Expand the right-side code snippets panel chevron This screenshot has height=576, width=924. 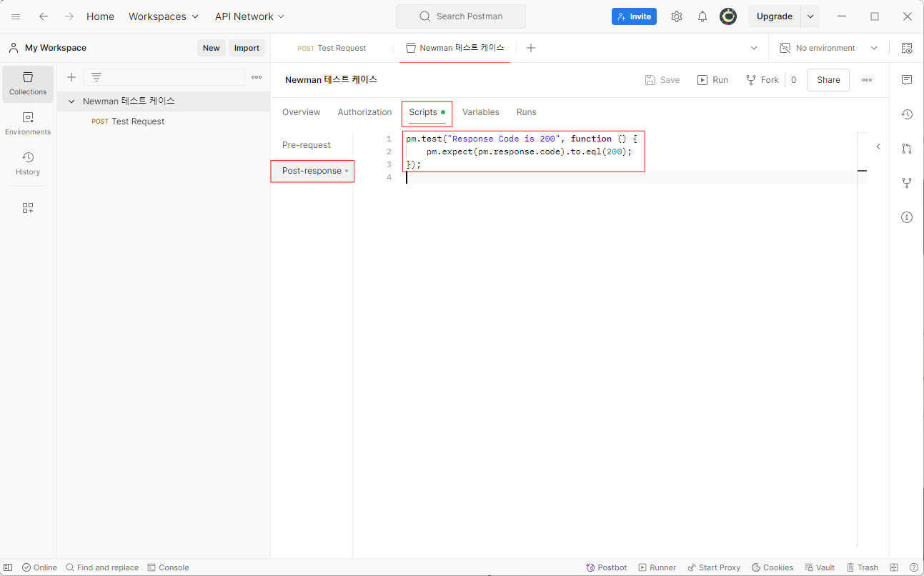(878, 147)
